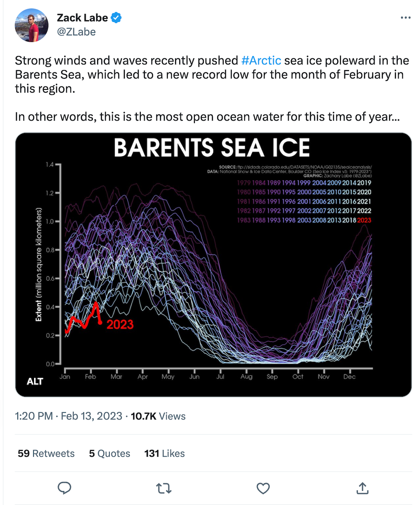Click the reply speech-bubble icon
420x505 pixels.
(65, 488)
